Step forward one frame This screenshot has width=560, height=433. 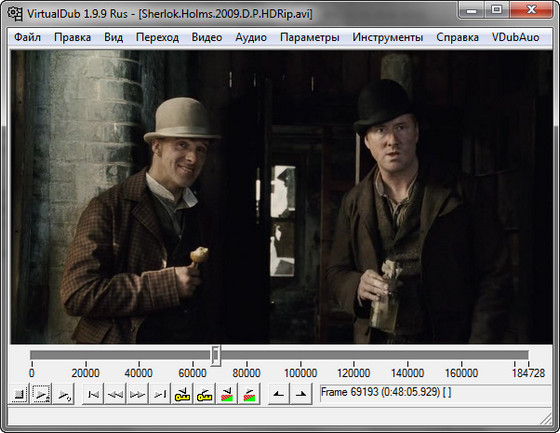click(x=137, y=394)
